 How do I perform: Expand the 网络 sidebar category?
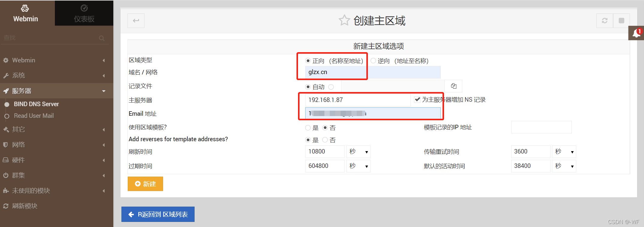click(57, 145)
